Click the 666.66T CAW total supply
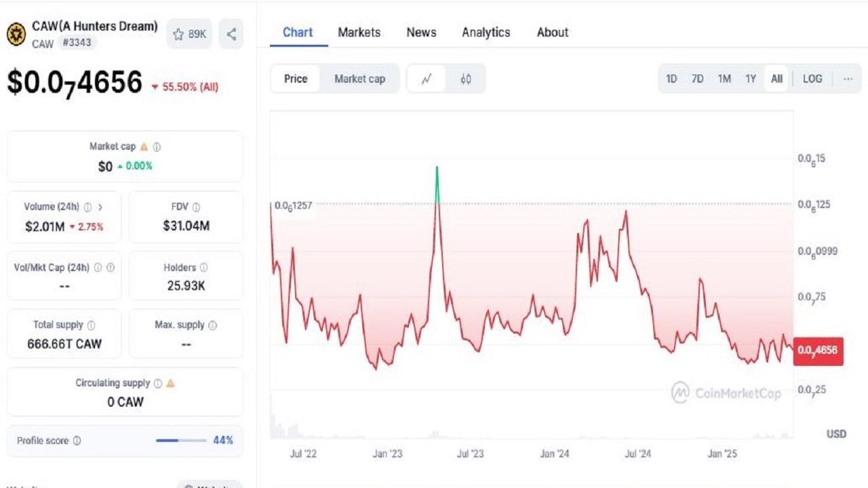The height and width of the screenshot is (488, 868). click(64, 344)
